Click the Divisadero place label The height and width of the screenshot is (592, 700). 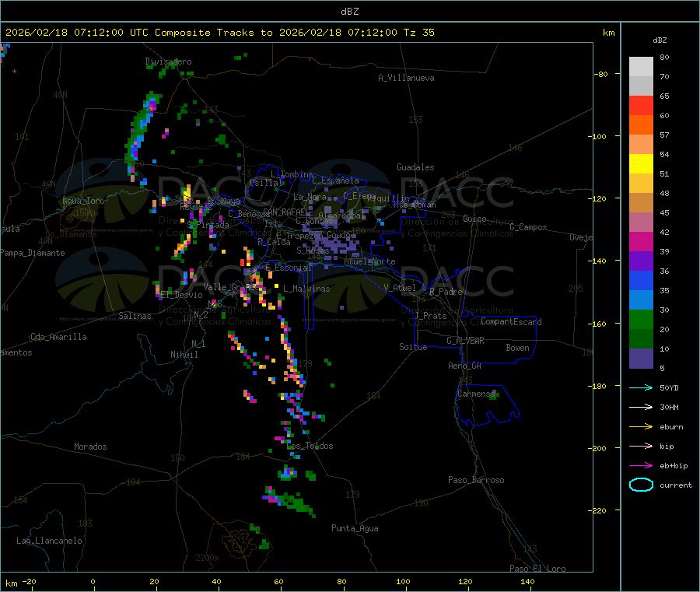point(168,61)
